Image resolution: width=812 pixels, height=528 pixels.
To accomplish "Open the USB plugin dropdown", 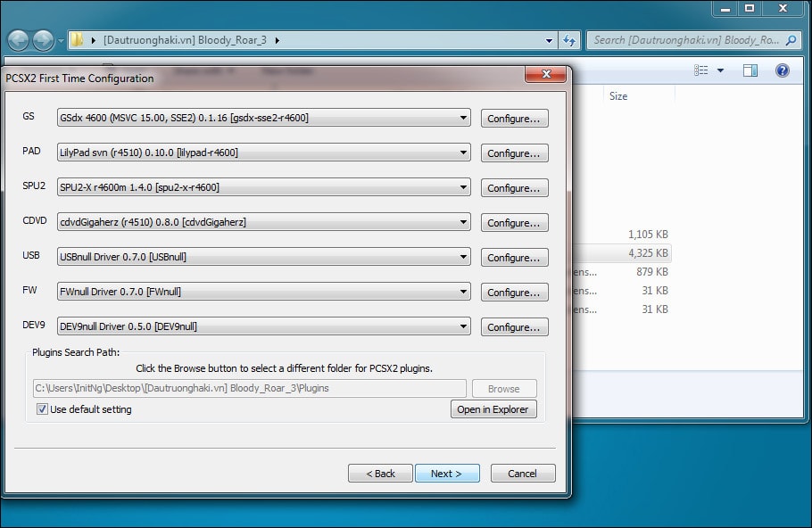I will tap(263, 256).
